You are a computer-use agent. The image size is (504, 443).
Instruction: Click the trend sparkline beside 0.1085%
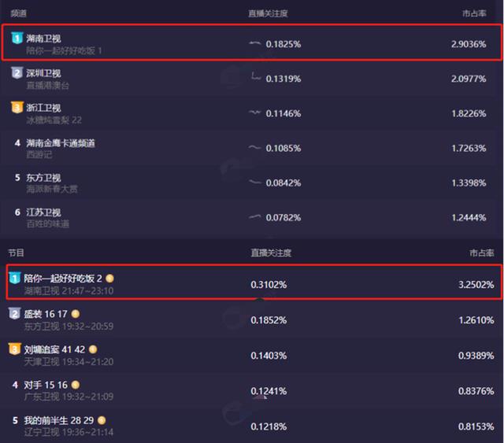click(x=255, y=147)
